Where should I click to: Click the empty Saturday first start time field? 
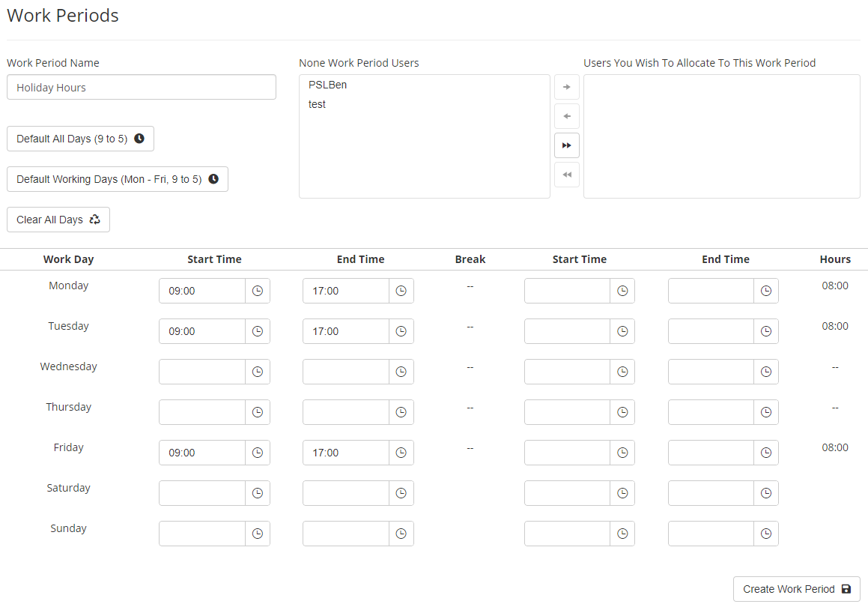click(x=202, y=493)
